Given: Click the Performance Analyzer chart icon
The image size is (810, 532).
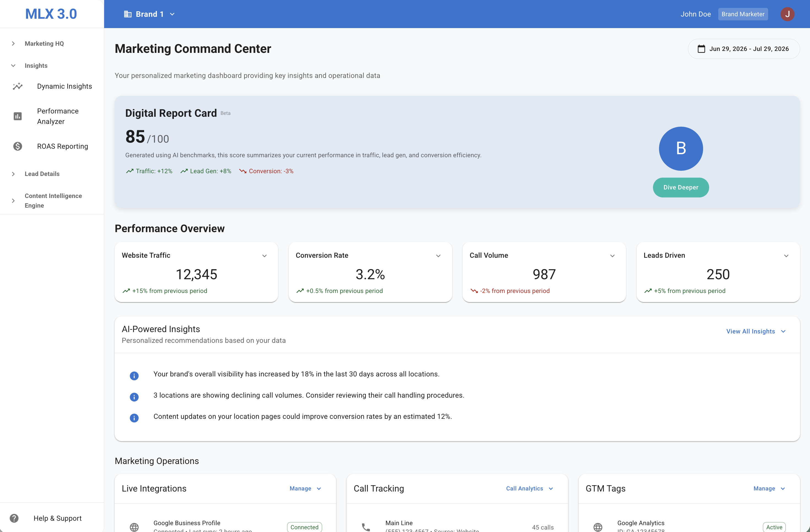Looking at the screenshot, I should click(18, 116).
